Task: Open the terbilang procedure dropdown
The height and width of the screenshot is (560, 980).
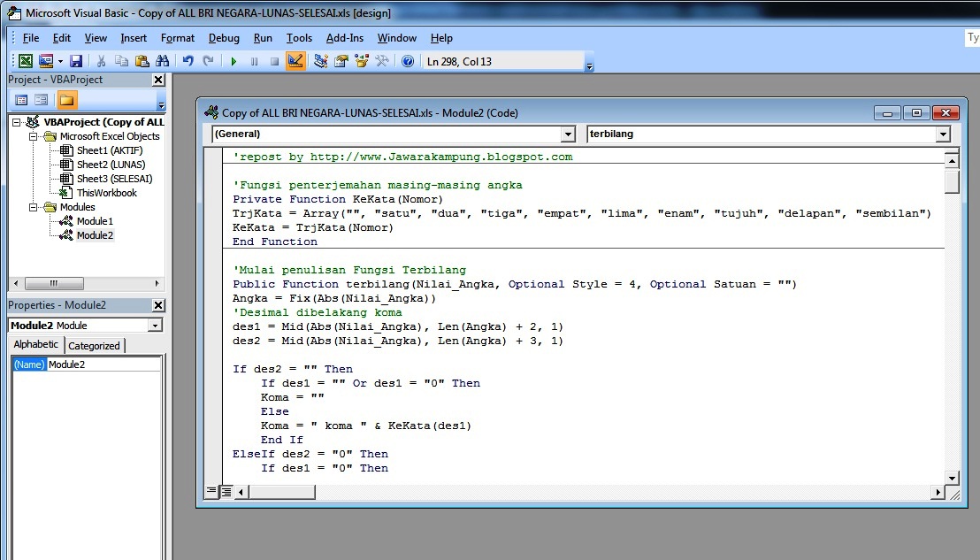Action: (943, 134)
